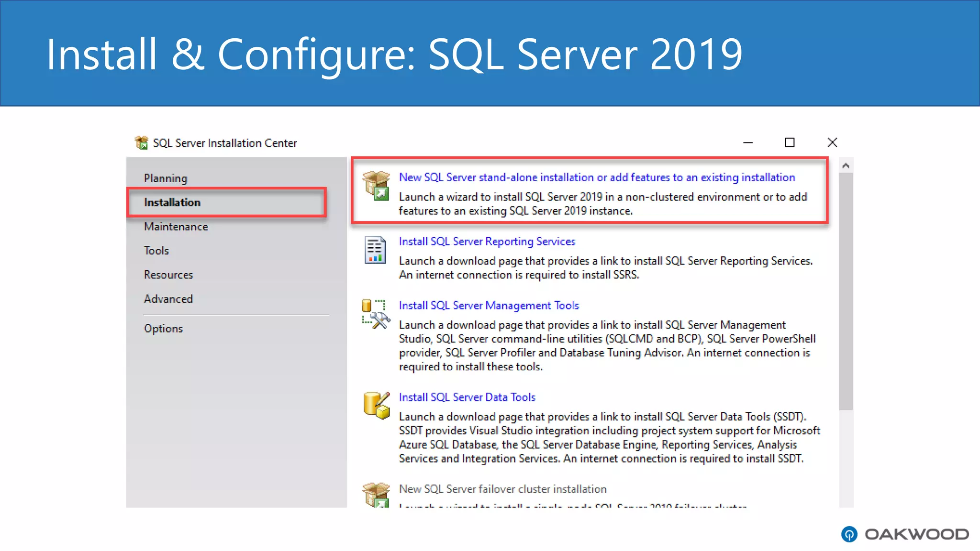Click the SQL Server Installation Center title icon
980x551 pixels.
(142, 143)
